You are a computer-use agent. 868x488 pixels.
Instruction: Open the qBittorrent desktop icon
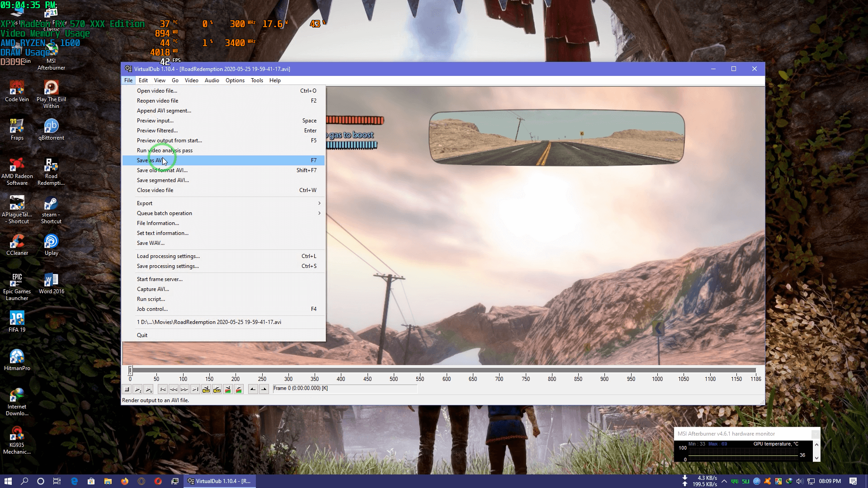pyautogui.click(x=51, y=129)
